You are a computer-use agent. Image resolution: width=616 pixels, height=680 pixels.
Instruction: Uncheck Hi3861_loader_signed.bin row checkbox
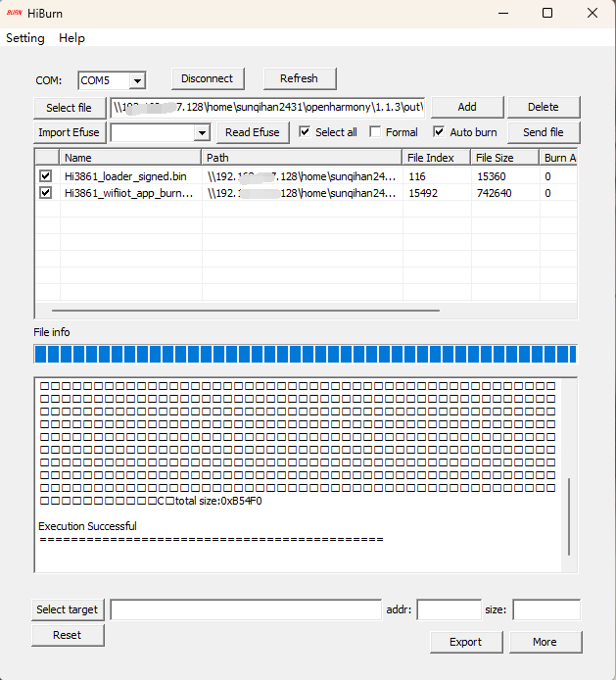click(x=45, y=176)
